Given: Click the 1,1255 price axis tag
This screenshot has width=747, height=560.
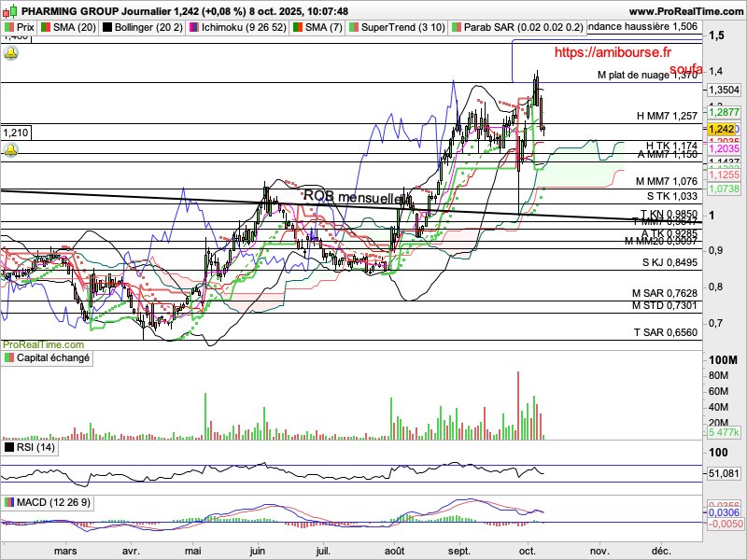Looking at the screenshot, I should tap(725, 175).
